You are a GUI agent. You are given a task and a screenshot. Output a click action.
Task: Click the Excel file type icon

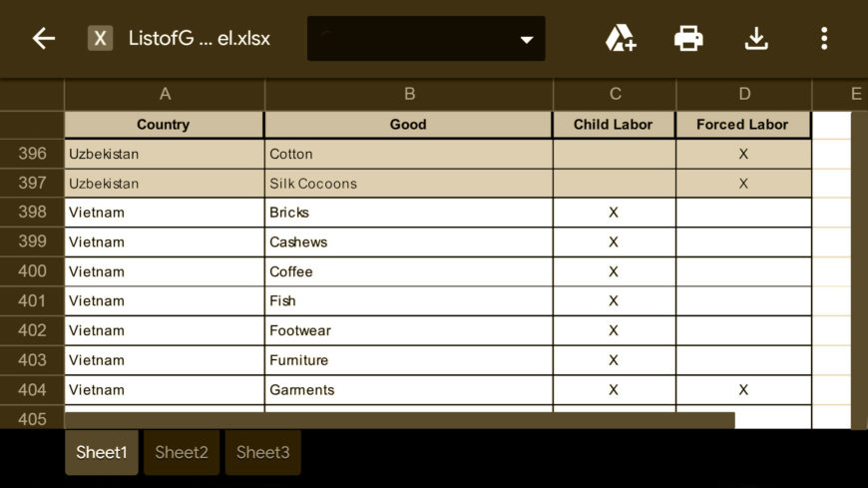(100, 39)
